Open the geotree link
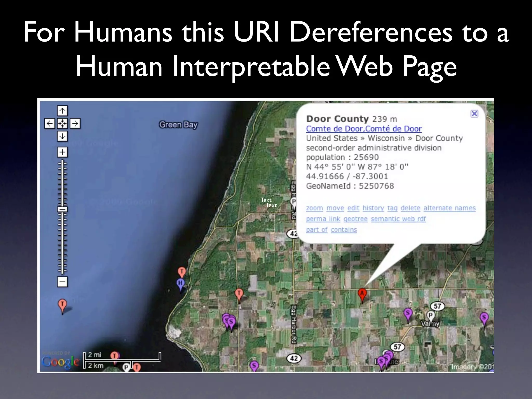This screenshot has height=399, width=532. pyautogui.click(x=355, y=219)
